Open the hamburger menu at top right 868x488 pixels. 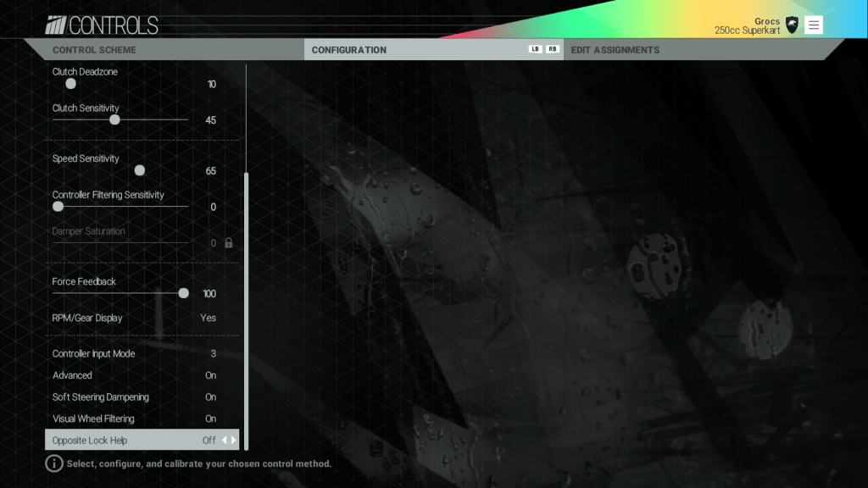(x=813, y=25)
